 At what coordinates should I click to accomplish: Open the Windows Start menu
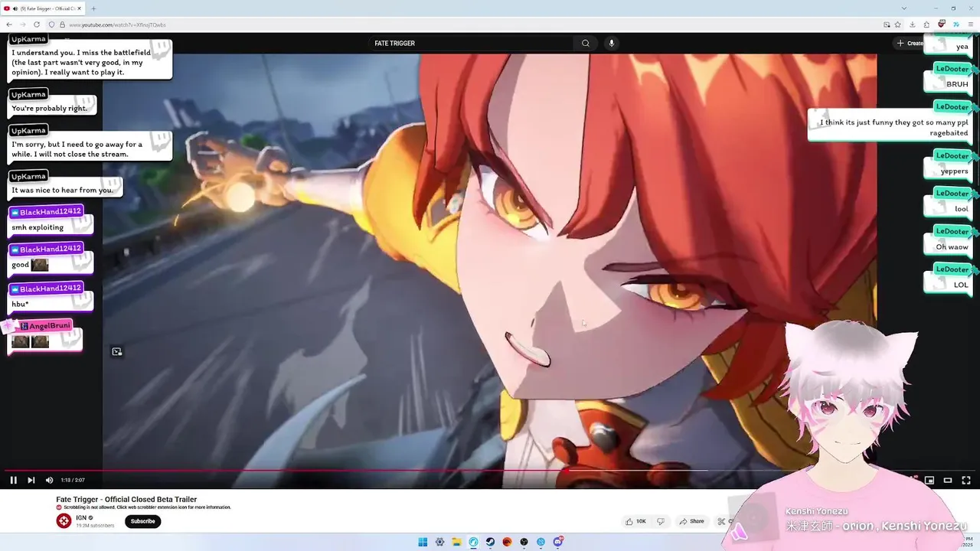pyautogui.click(x=423, y=542)
